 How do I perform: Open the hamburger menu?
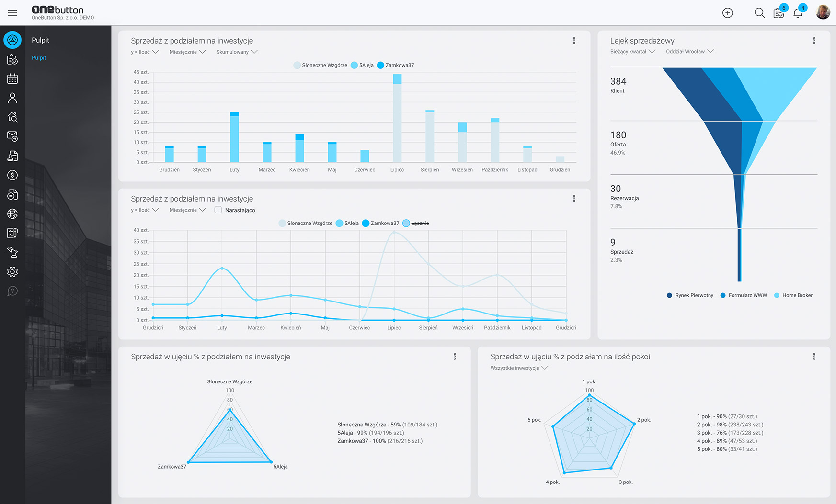(x=12, y=13)
